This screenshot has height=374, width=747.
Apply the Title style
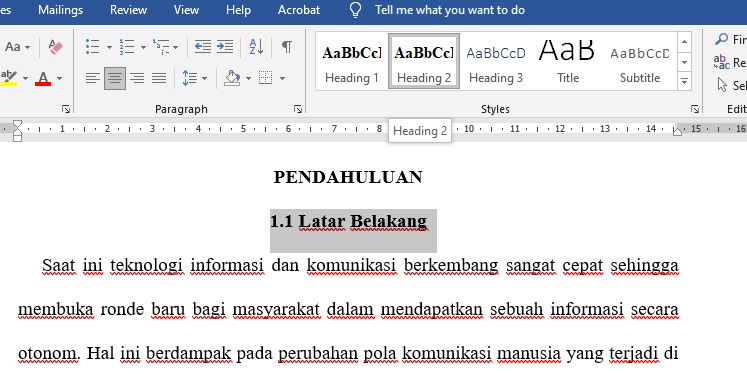pyautogui.click(x=567, y=61)
